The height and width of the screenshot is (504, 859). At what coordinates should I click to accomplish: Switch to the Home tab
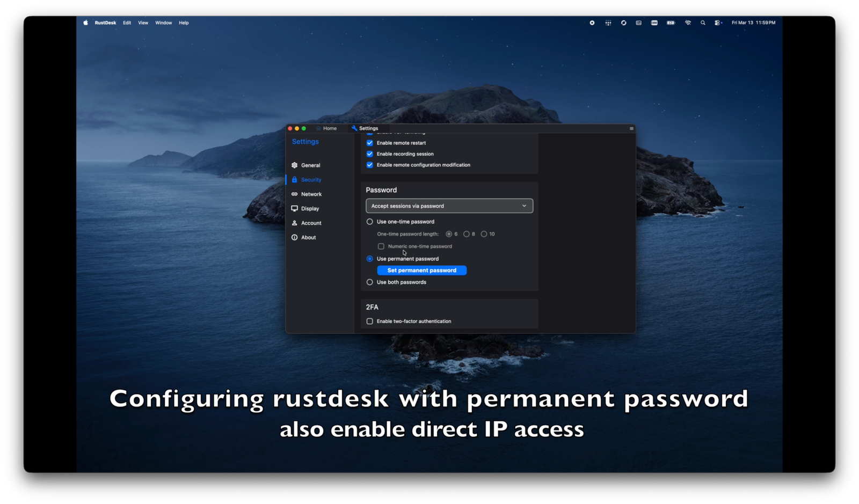[326, 128]
